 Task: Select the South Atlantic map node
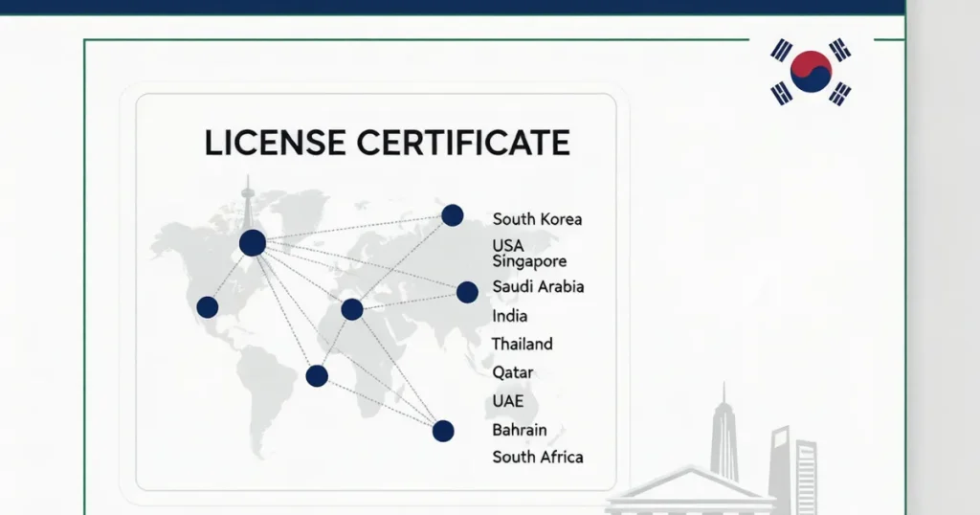click(317, 375)
